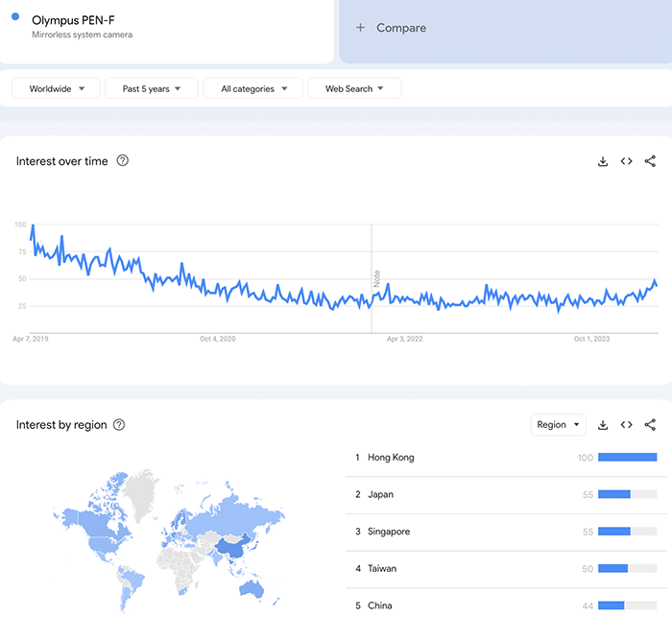Click China on the world map
Screen dimensions: 672x618
pos(230,549)
